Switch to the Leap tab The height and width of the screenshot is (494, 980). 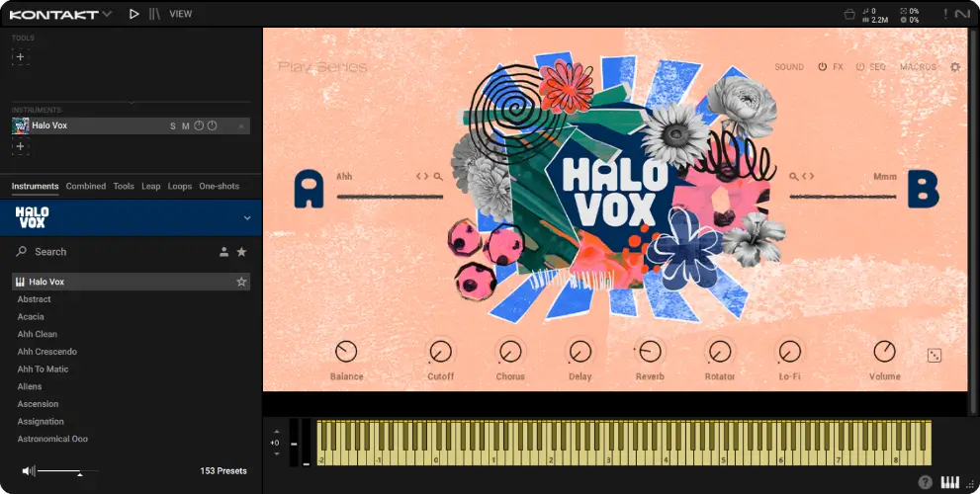(150, 186)
